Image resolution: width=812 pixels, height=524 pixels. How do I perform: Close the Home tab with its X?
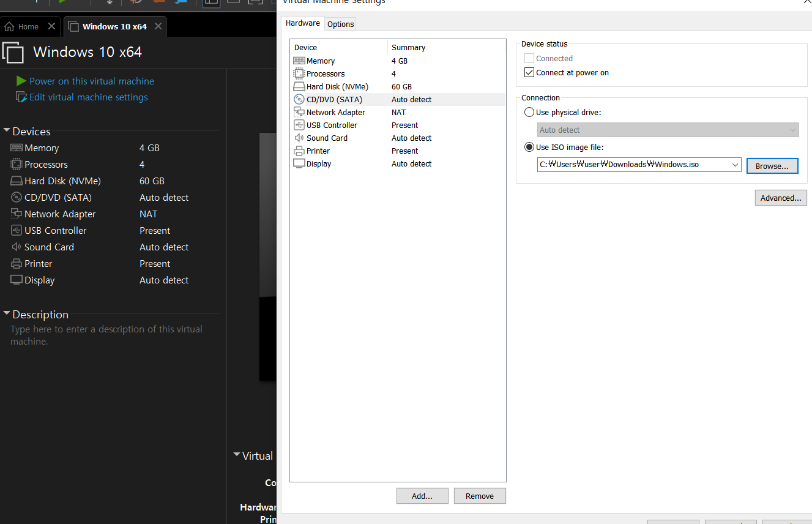(x=51, y=26)
